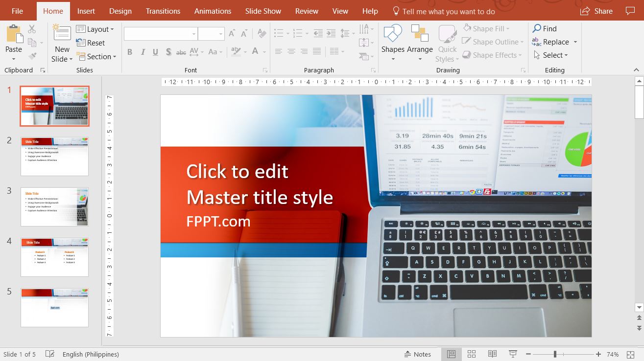
Task: Switch to the Animations tab
Action: point(213,11)
